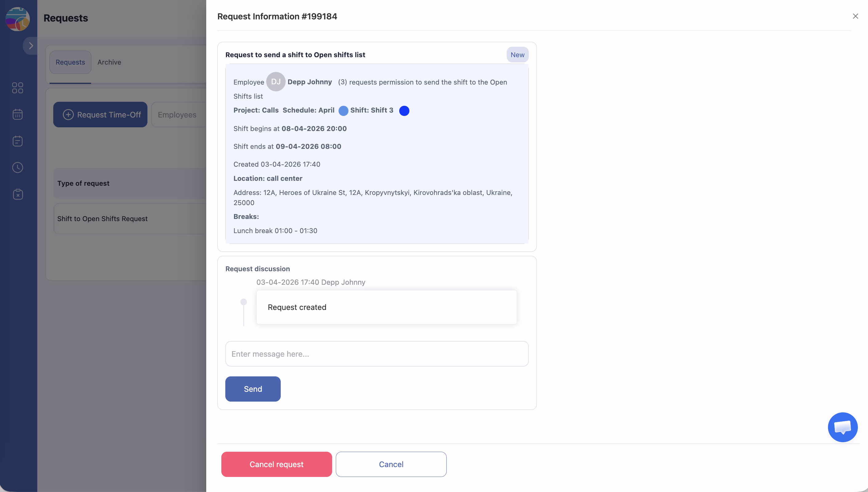Image resolution: width=868 pixels, height=492 pixels.
Task: Switch to the Archive tab
Action: 109,62
